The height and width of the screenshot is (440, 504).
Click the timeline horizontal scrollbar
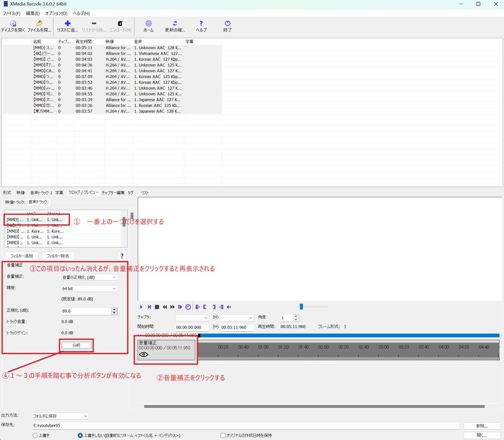[x=314, y=406]
